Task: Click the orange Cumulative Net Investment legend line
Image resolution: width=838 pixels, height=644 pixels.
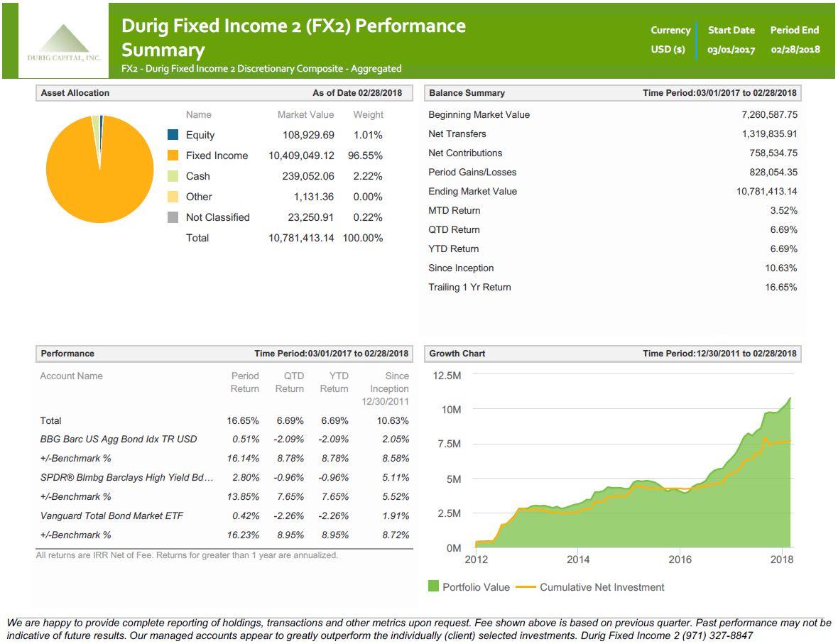Action: tap(525, 586)
